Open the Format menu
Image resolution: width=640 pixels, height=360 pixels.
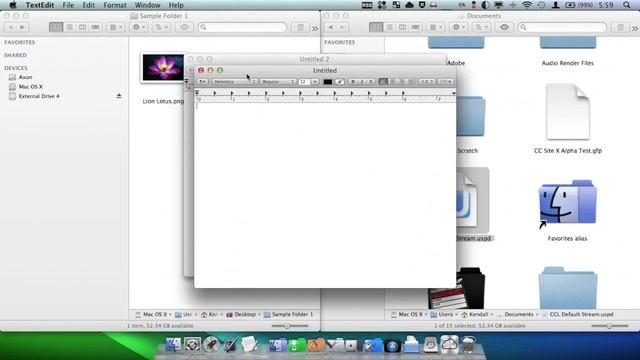[x=115, y=5]
